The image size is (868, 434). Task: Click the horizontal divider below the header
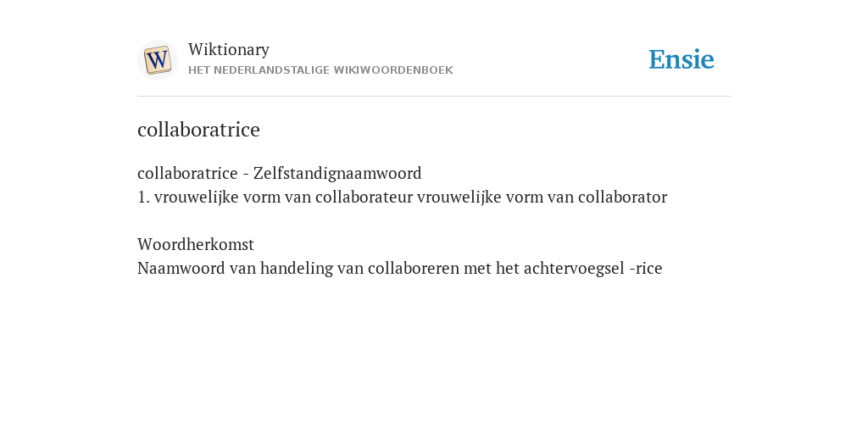tap(434, 97)
